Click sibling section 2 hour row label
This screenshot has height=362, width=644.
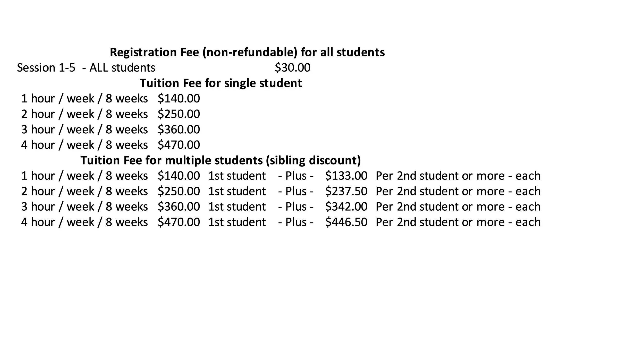coord(84,192)
